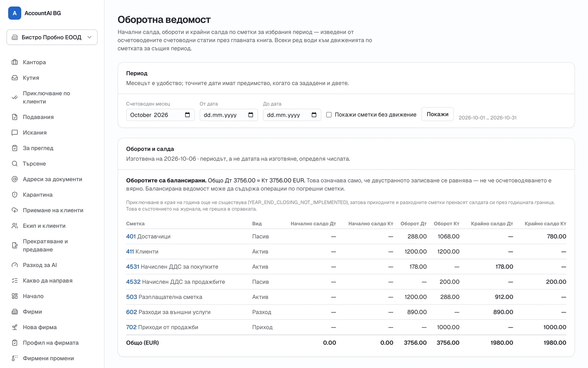Enable Покажи сметки без движение checkbox
Viewport: 588px width, 368px height.
329,115
